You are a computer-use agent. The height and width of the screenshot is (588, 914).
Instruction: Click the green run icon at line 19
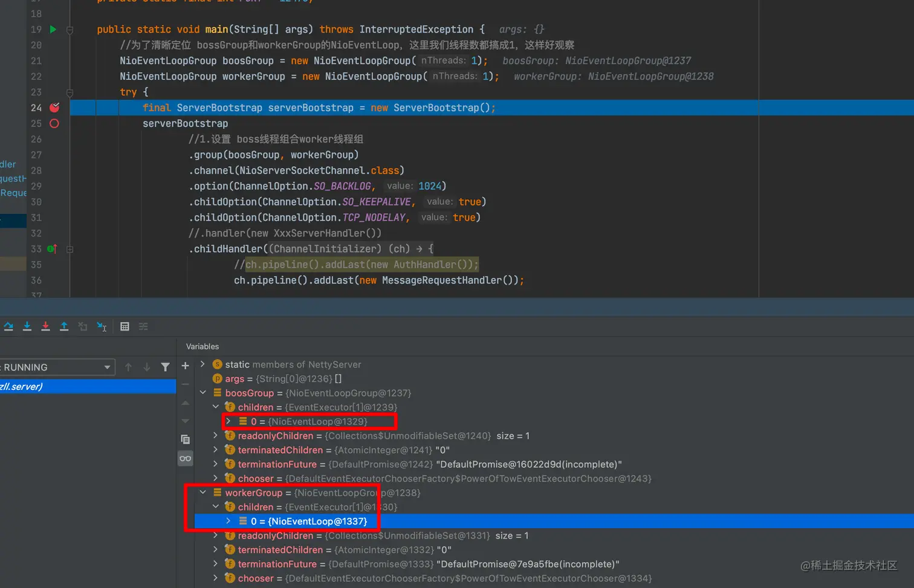point(53,29)
